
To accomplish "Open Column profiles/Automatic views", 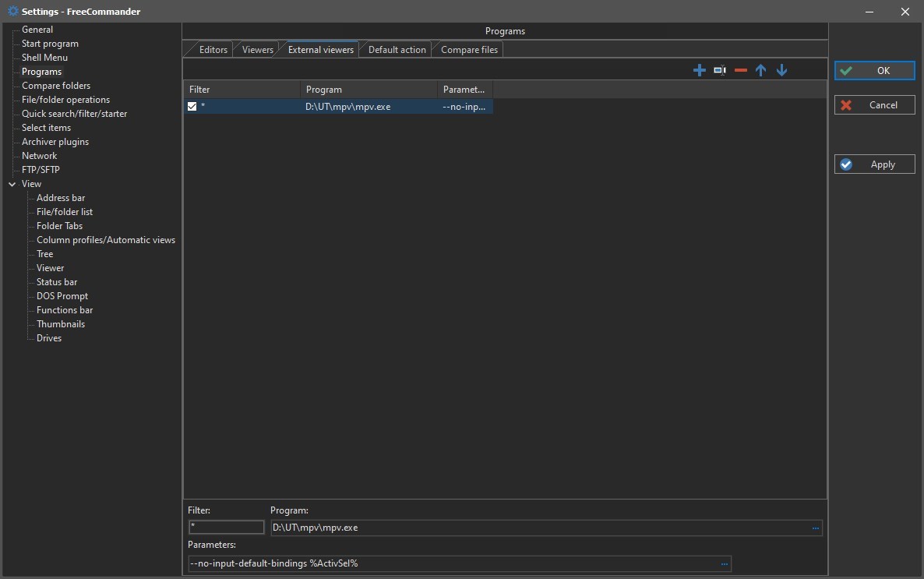I will point(106,241).
